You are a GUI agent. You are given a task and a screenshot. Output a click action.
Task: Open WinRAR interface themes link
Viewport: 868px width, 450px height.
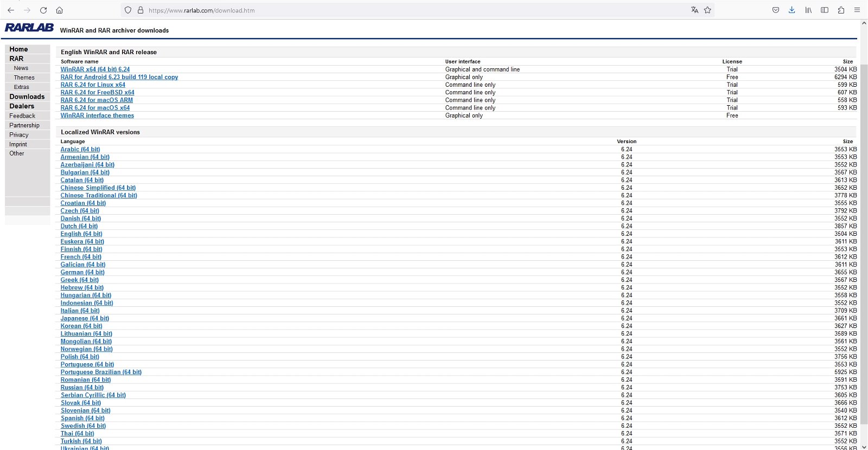97,115
